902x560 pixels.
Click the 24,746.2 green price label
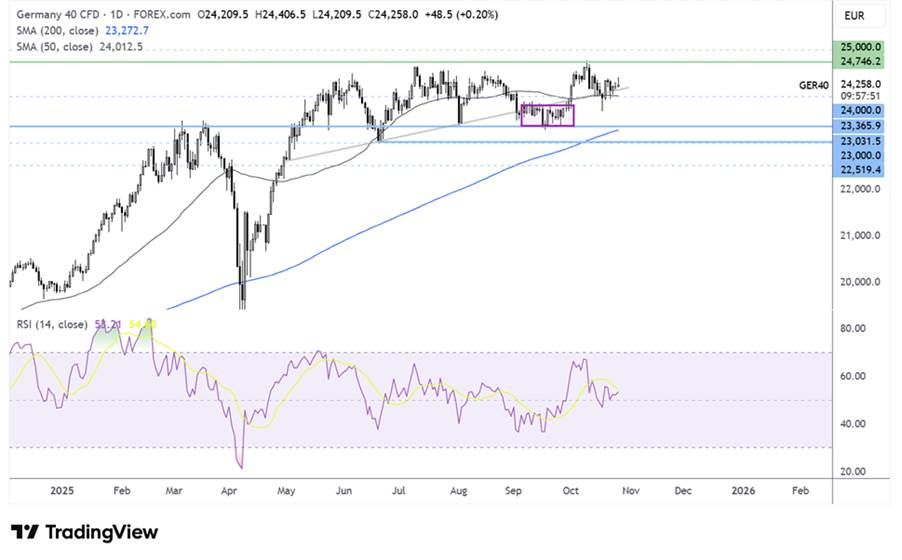point(858,61)
